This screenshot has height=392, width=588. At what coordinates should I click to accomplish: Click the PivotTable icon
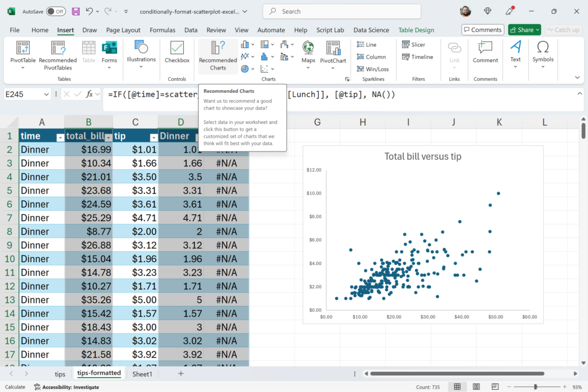click(23, 48)
